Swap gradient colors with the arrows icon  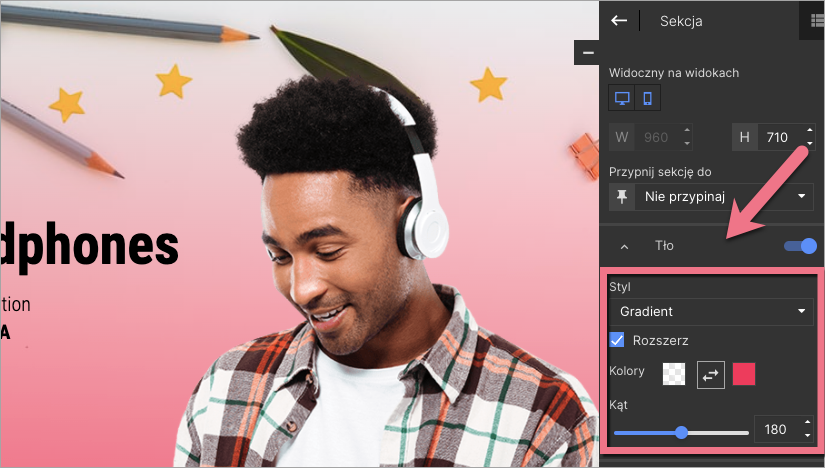pos(711,374)
